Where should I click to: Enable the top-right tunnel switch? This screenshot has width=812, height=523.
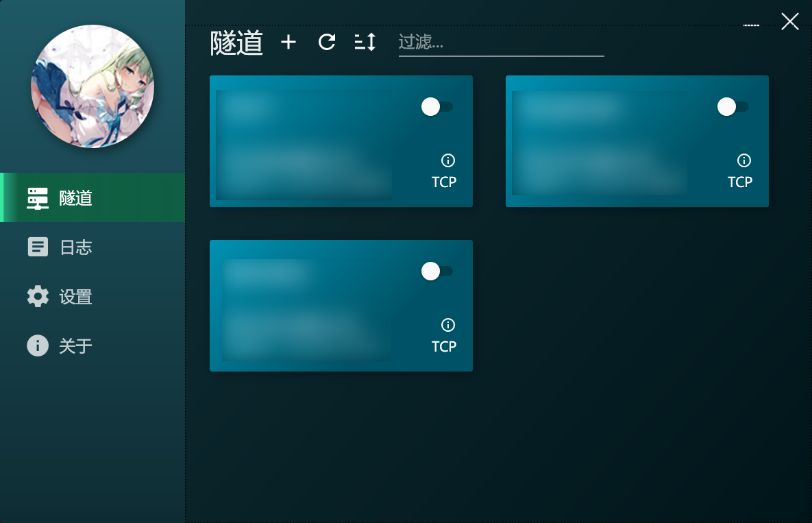733,107
